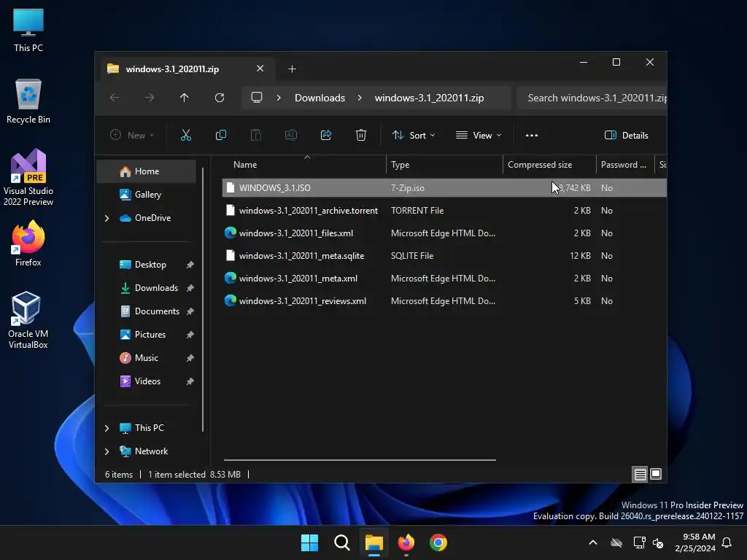
Task: Go to Home in navigation pane
Action: [146, 171]
